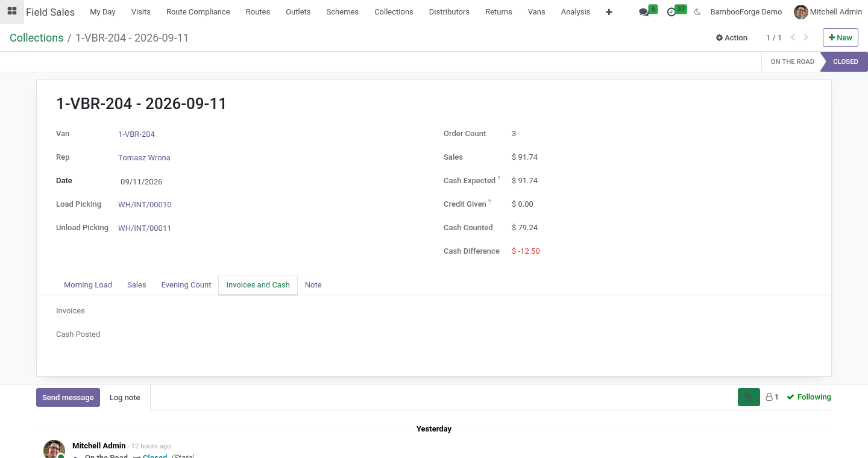
Task: Switch to the Note tab
Action: click(313, 285)
